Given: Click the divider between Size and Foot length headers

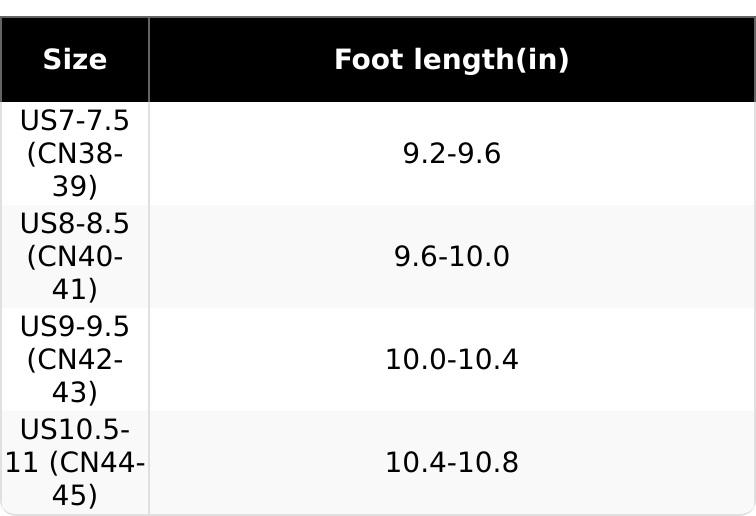Looking at the screenshot, I should (149, 60).
